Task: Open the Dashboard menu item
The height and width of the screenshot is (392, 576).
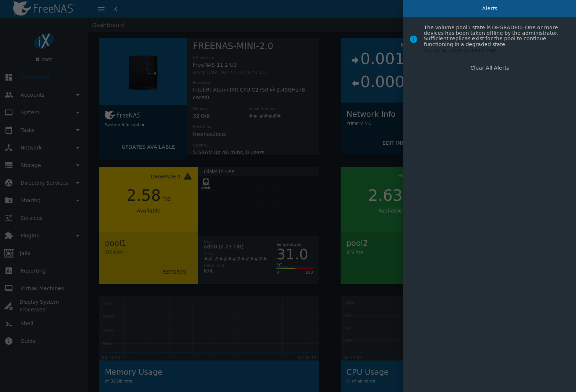Action: (x=44, y=77)
